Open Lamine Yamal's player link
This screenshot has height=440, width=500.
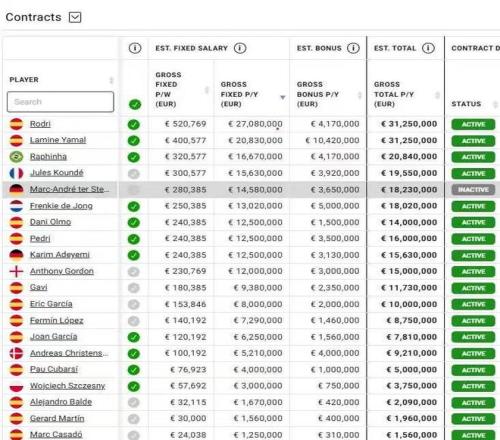(58, 140)
